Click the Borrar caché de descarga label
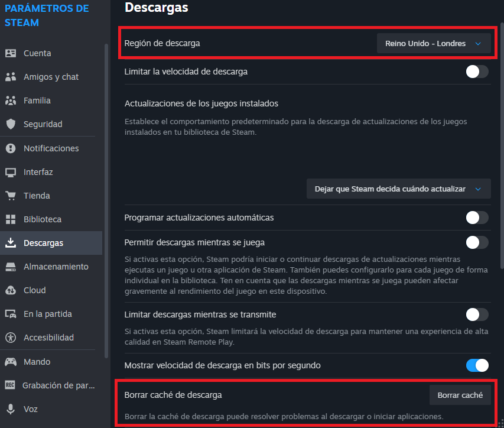Viewport: 504px width, 428px height. tap(173, 395)
